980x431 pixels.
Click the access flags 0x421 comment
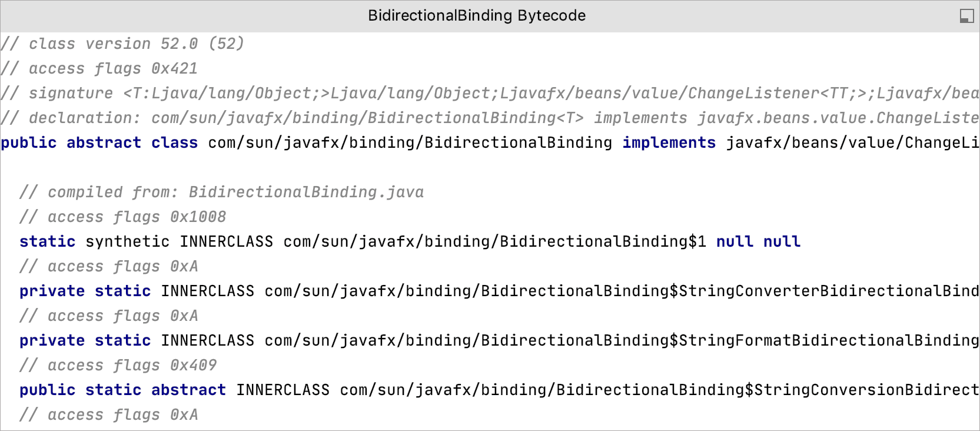[99, 69]
